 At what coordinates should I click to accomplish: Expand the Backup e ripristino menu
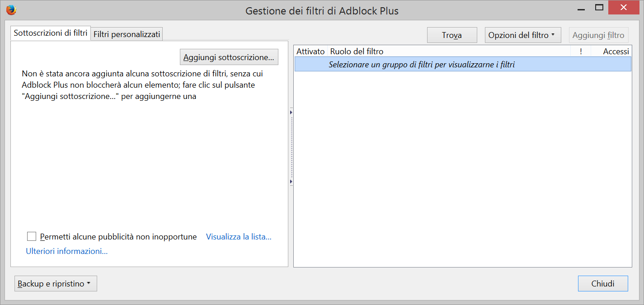[x=56, y=284]
